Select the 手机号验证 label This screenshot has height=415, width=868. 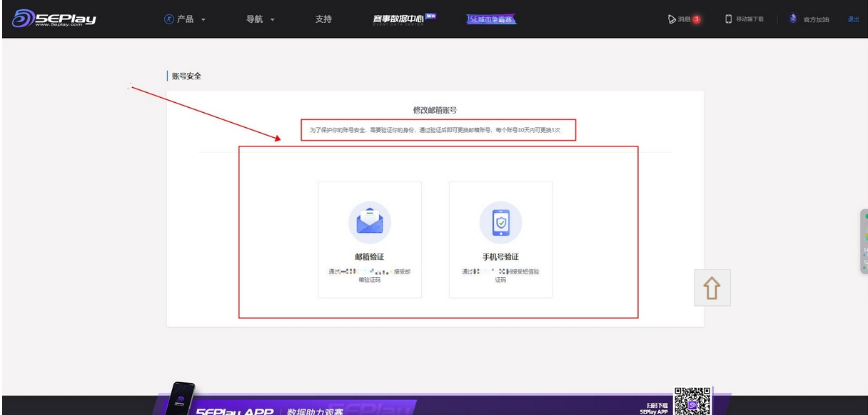[500, 257]
